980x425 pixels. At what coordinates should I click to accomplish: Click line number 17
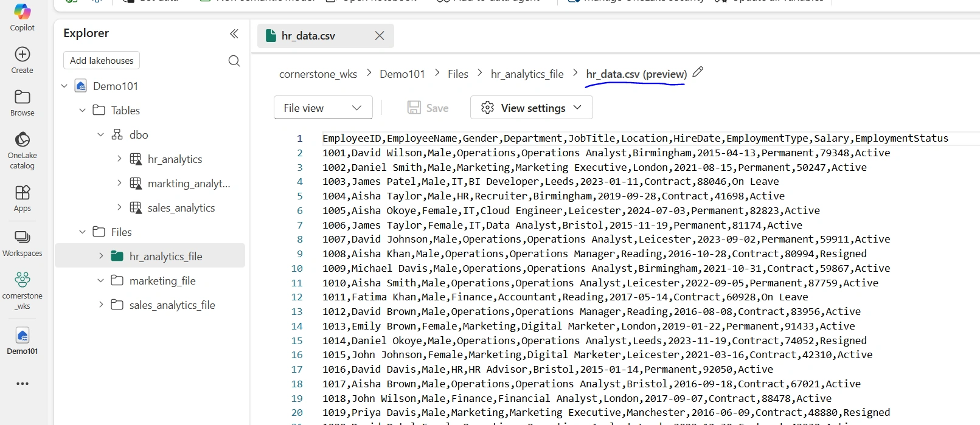pyautogui.click(x=297, y=369)
